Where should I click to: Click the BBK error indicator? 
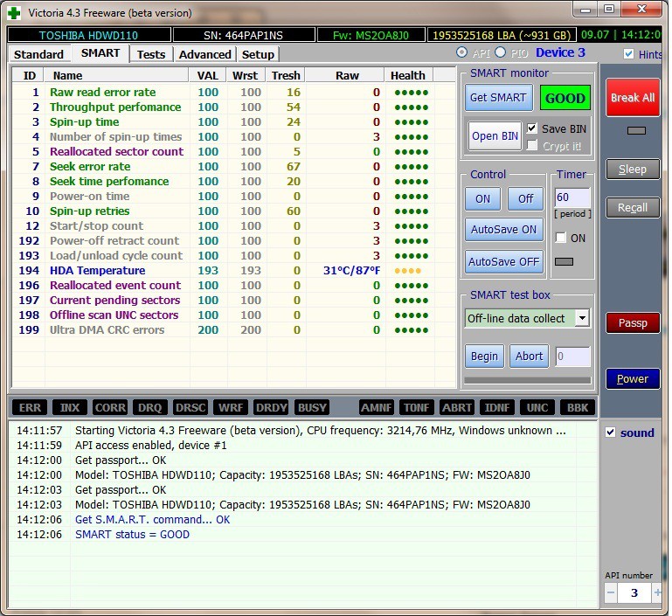[x=578, y=407]
